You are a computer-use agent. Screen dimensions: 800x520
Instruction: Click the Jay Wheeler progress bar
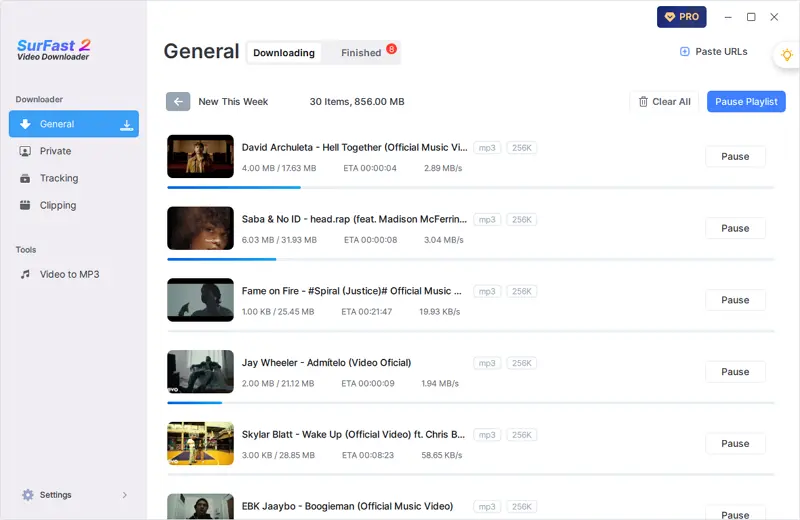point(470,403)
